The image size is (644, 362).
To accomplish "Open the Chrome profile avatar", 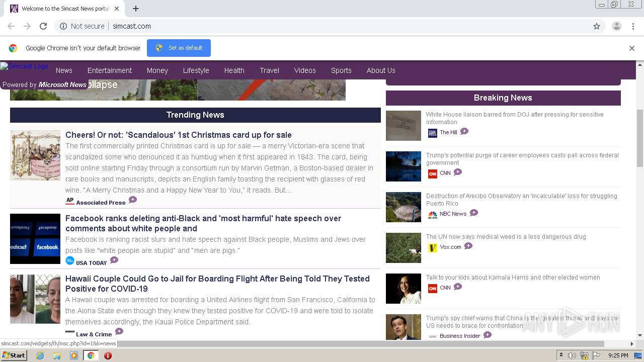I will (x=616, y=26).
